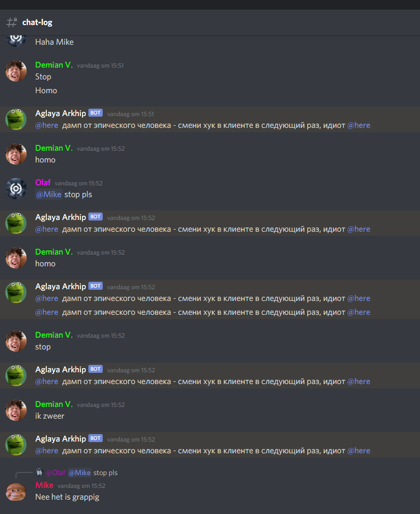
Task: Click first Aglaya Arkhip Kermit avatar
Action: pos(16,119)
